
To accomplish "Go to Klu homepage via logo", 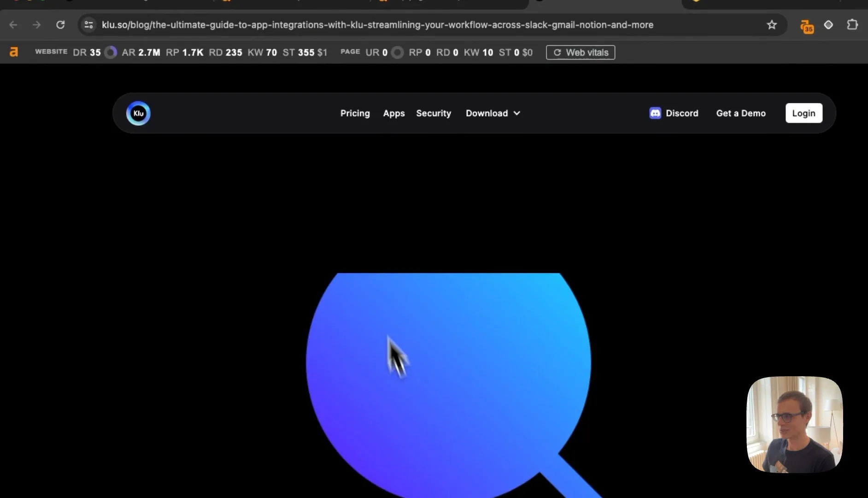I will coord(138,113).
